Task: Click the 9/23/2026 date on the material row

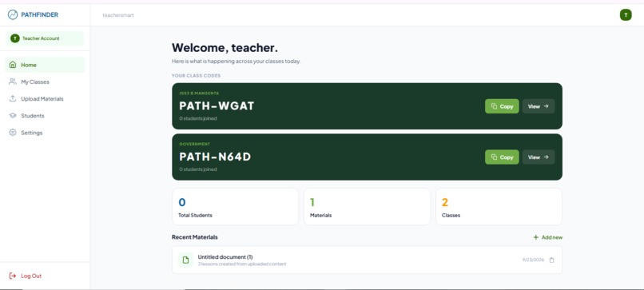Action: point(533,260)
